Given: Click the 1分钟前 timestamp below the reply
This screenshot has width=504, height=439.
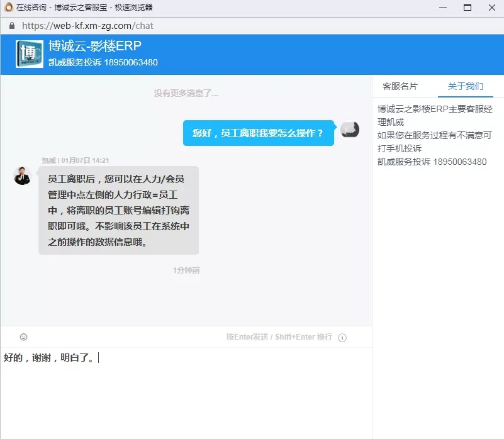Looking at the screenshot, I should 186,270.
